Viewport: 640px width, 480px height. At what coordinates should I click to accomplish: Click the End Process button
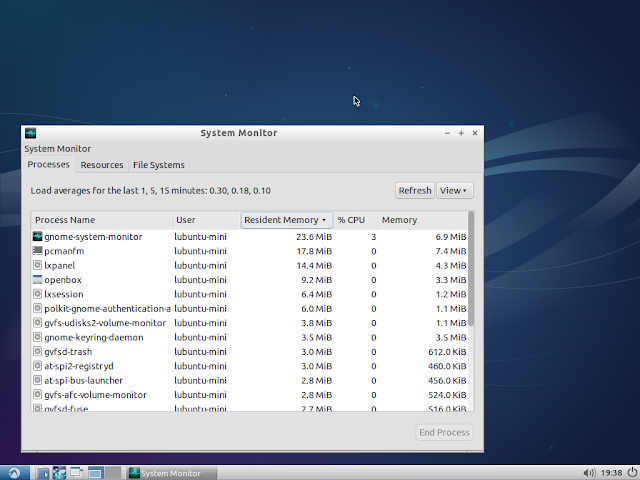tap(444, 432)
